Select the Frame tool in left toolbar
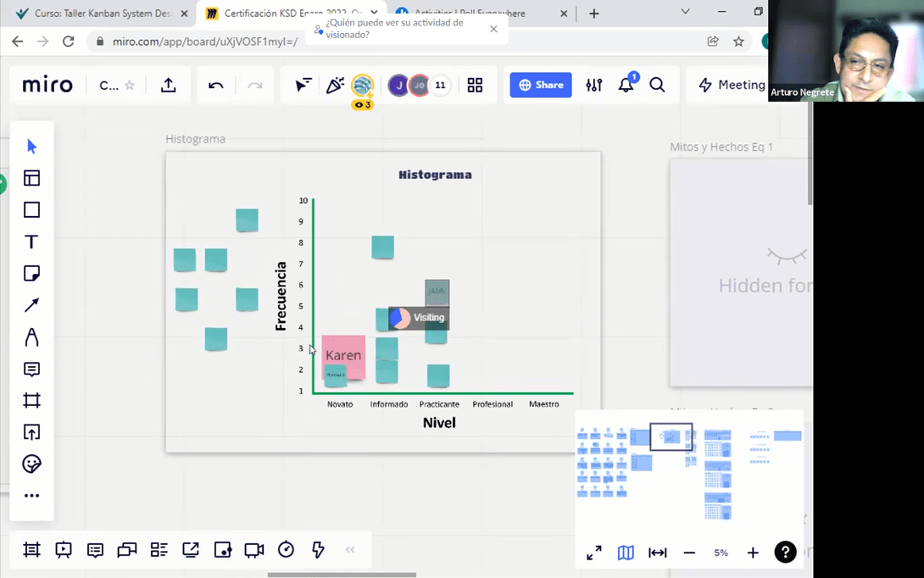The width and height of the screenshot is (924, 578). (x=31, y=400)
